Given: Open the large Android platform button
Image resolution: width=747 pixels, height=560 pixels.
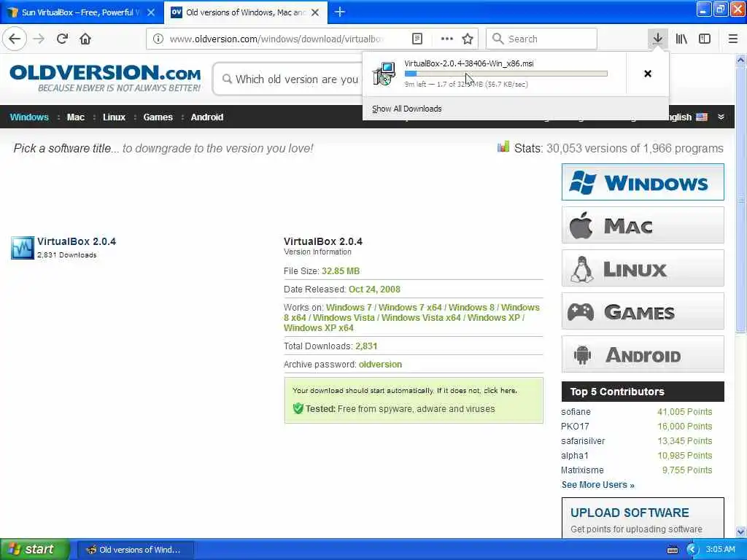Looking at the screenshot, I should pyautogui.click(x=643, y=354).
